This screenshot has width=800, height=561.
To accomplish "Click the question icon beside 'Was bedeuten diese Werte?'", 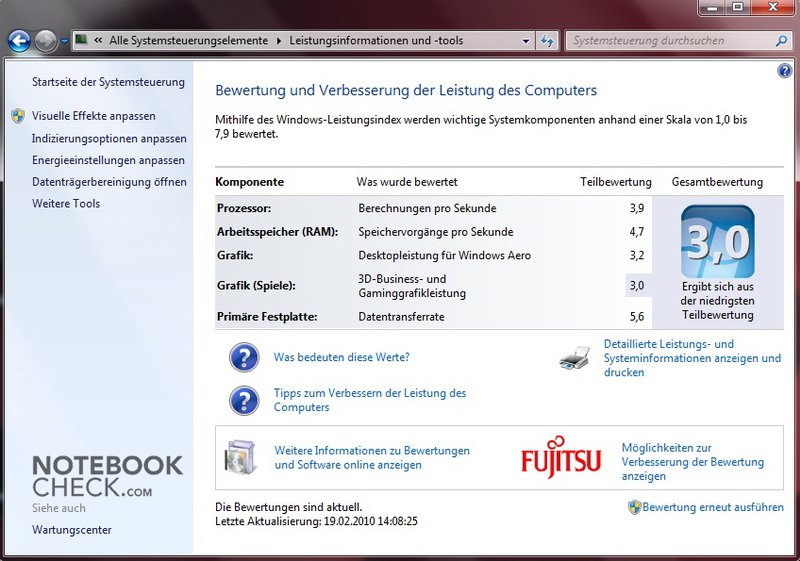I will pos(244,357).
